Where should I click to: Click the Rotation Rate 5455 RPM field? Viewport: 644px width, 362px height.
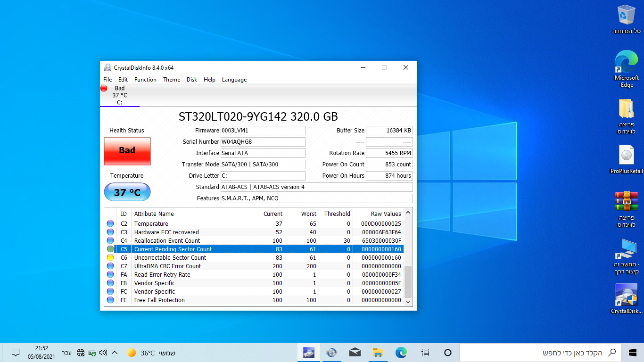[x=389, y=153]
